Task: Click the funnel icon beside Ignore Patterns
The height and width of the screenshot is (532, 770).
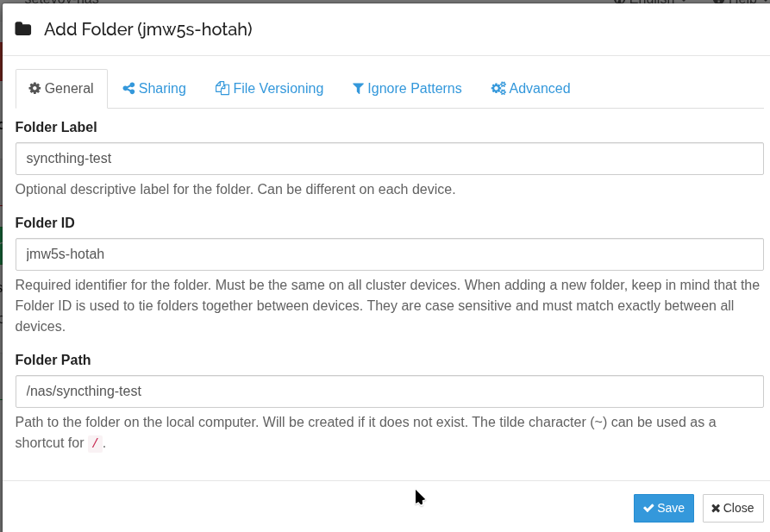Action: (x=358, y=89)
